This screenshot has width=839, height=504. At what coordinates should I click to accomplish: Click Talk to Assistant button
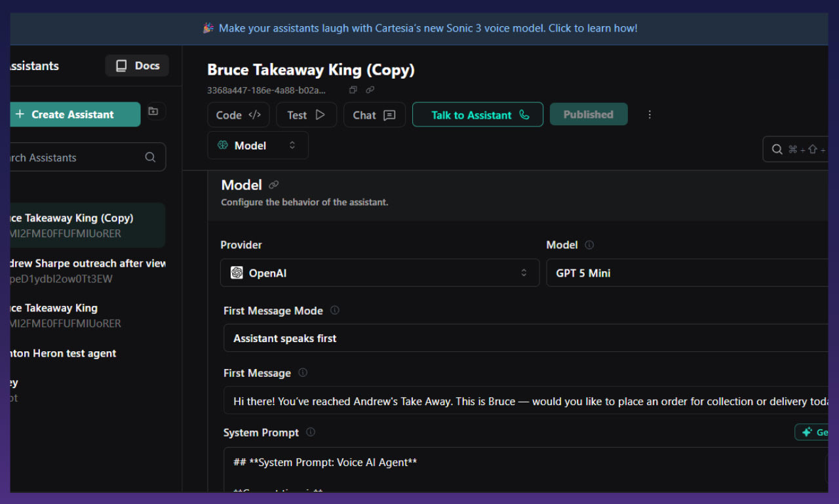point(478,115)
